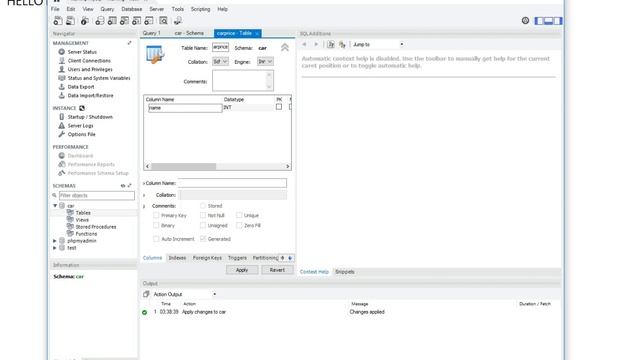This screenshot has height=360, width=640.
Task: Enable the Primary Key checkbox
Action: (x=156, y=215)
